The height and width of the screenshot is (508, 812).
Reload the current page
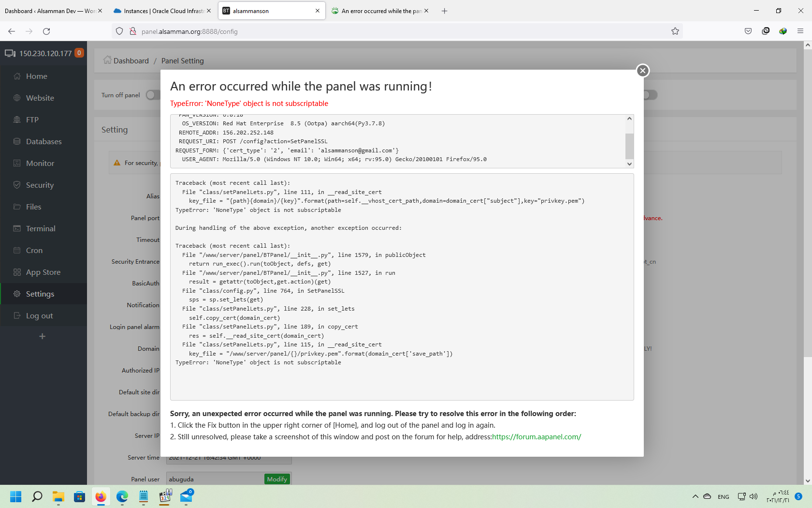point(46,31)
